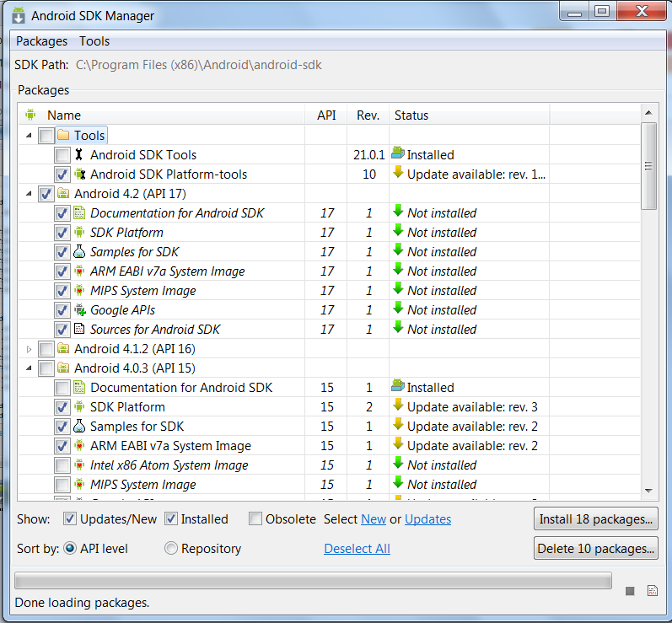
Task: Click 'Update available: rev. 3' status text
Action: pos(472,406)
